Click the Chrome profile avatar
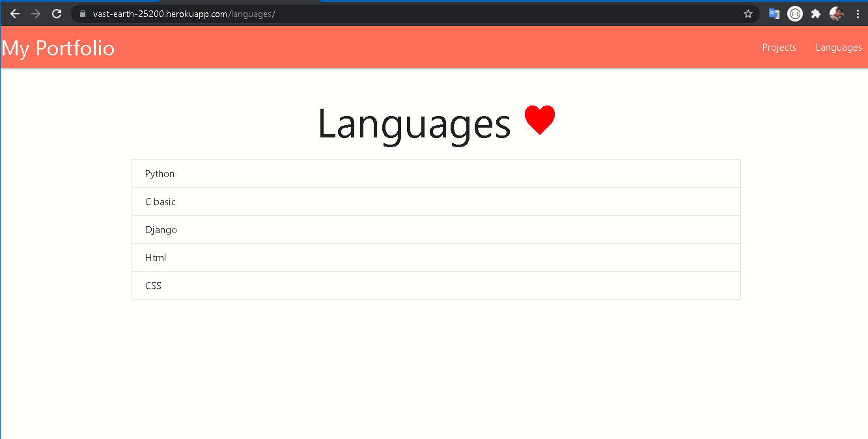 pos(837,13)
